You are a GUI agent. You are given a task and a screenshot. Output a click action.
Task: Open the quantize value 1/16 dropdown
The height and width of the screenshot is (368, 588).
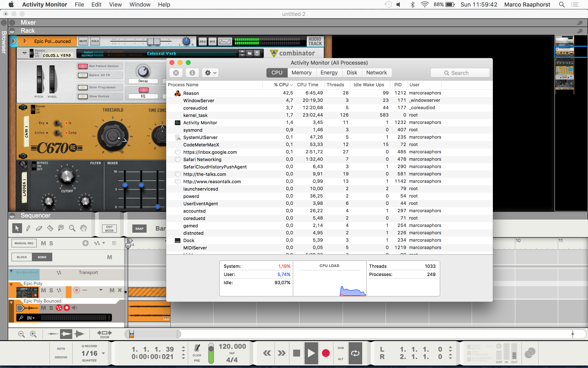(104, 353)
